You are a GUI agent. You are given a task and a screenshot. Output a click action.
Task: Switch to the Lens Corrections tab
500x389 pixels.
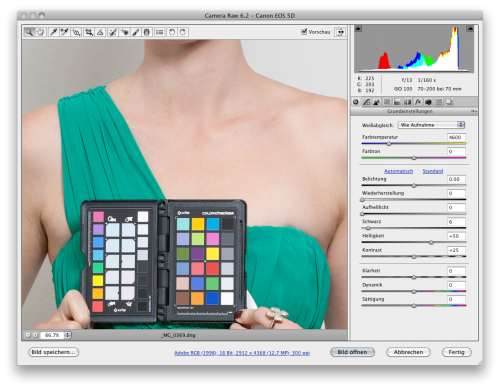(407, 102)
